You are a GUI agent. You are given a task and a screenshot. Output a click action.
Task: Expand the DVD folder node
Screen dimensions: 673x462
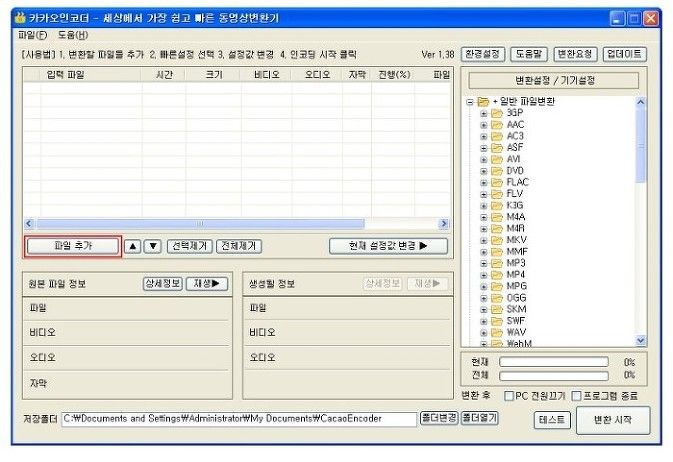(x=484, y=171)
